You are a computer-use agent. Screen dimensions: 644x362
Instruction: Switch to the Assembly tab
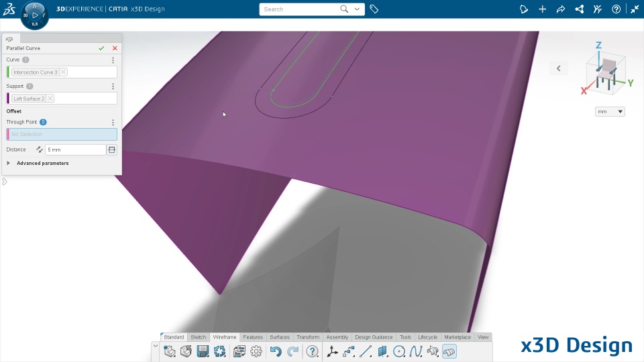point(337,337)
